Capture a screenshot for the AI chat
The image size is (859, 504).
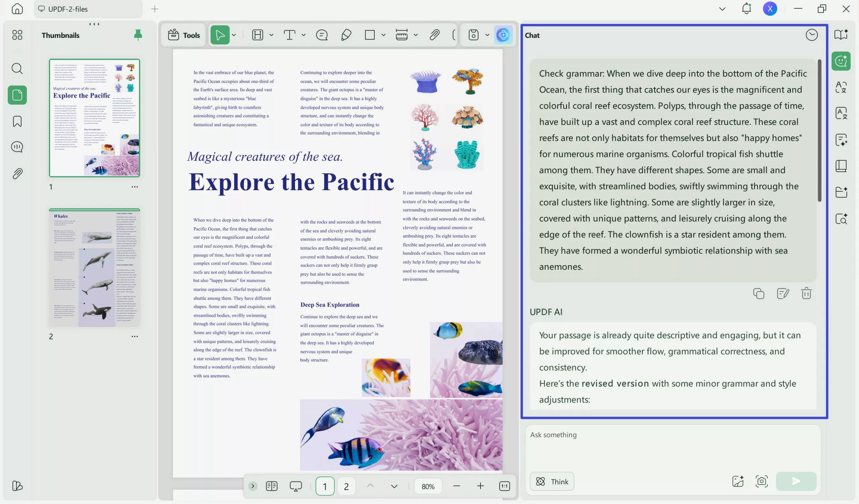coord(761,481)
